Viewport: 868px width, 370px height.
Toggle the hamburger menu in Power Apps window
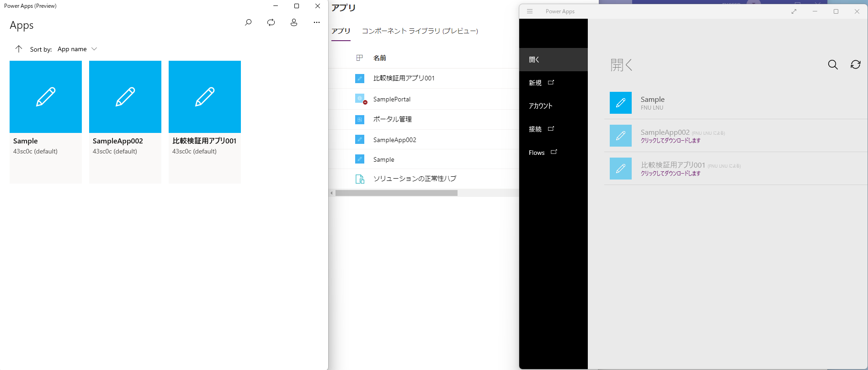(530, 11)
